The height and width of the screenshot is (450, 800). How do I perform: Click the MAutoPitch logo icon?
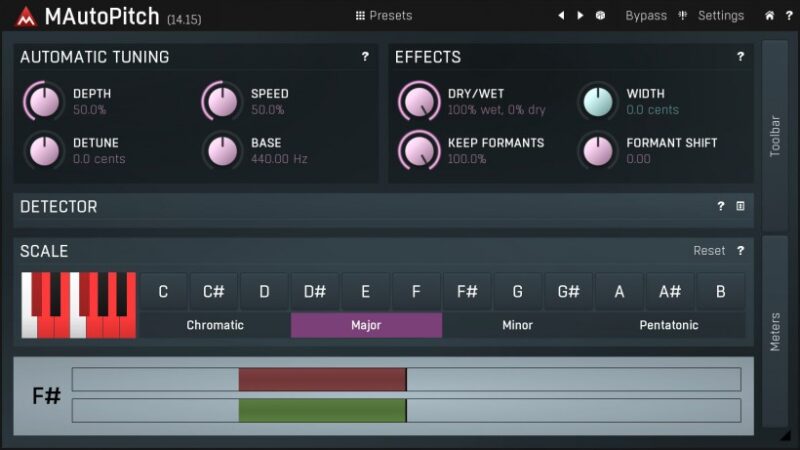click(x=25, y=17)
